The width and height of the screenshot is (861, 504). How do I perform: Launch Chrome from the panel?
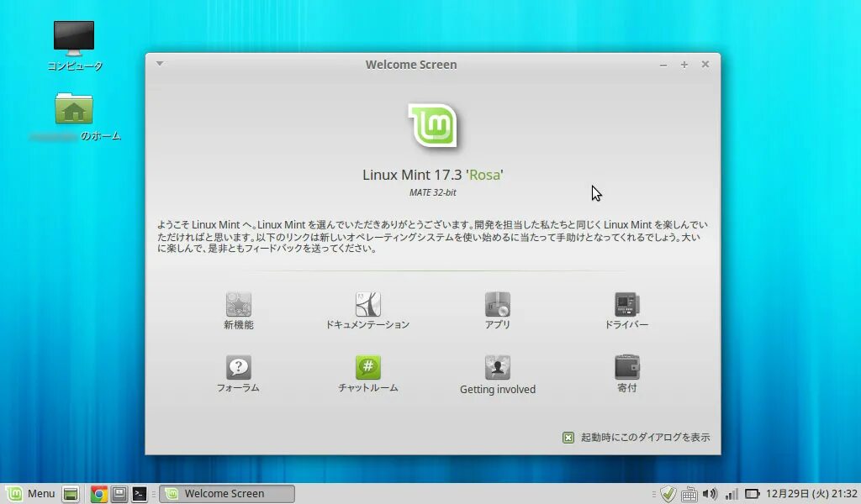pyautogui.click(x=99, y=494)
